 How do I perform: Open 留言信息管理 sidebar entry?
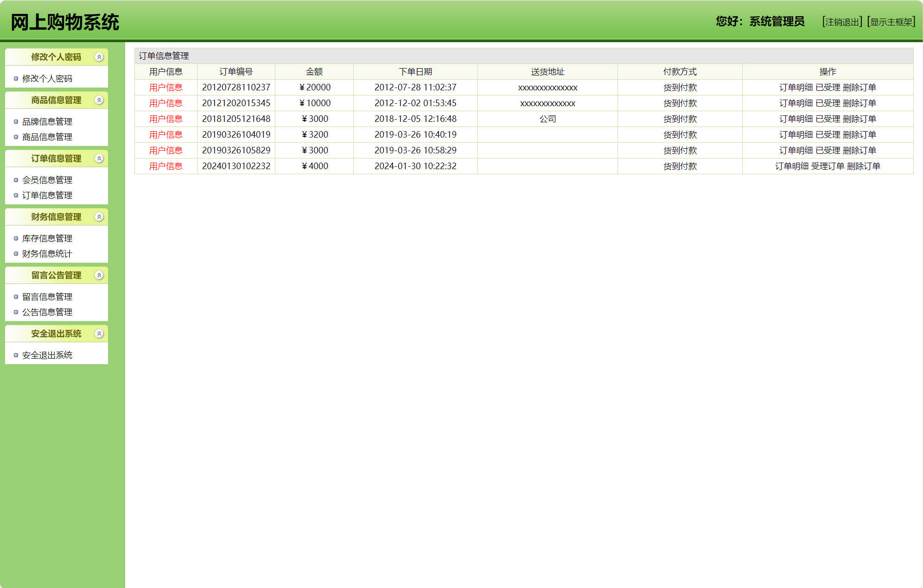[x=47, y=297]
